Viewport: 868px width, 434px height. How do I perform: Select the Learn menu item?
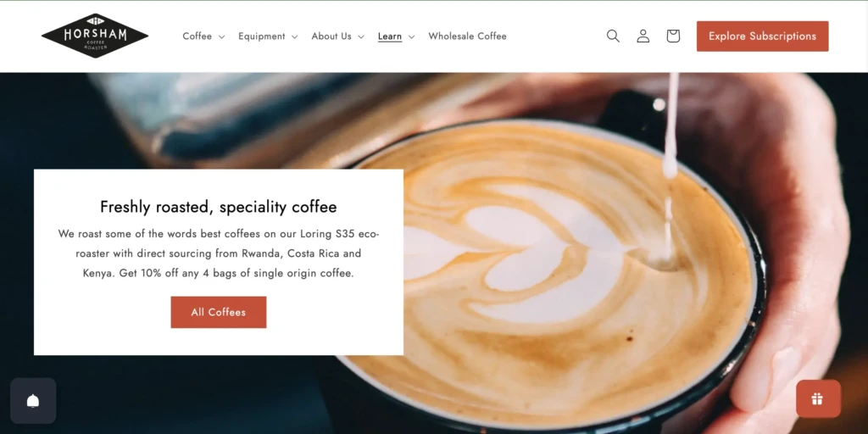[390, 36]
